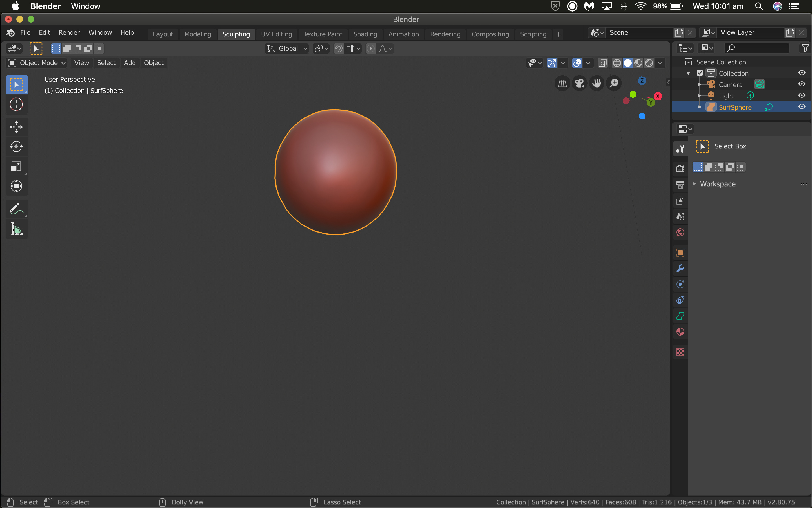
Task: Activate the Scale tool
Action: [x=16, y=166]
